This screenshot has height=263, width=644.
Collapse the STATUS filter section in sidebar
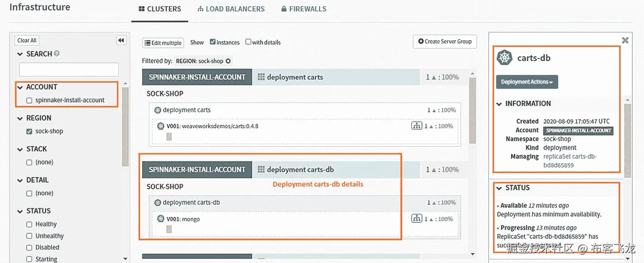point(20,211)
